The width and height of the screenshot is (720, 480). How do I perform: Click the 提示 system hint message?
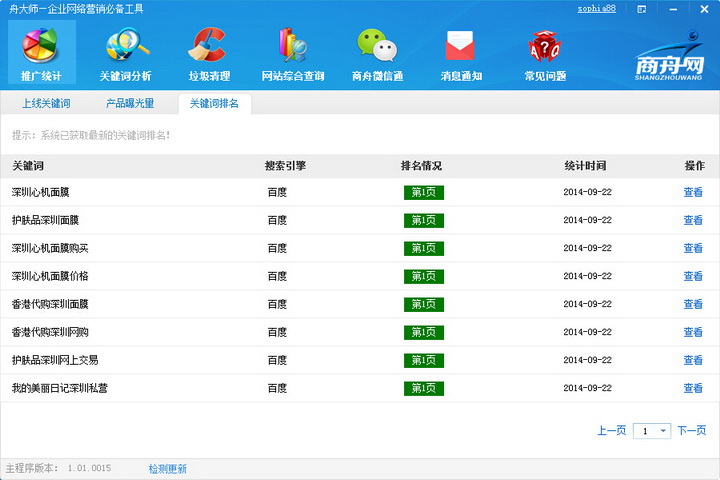click(91, 135)
